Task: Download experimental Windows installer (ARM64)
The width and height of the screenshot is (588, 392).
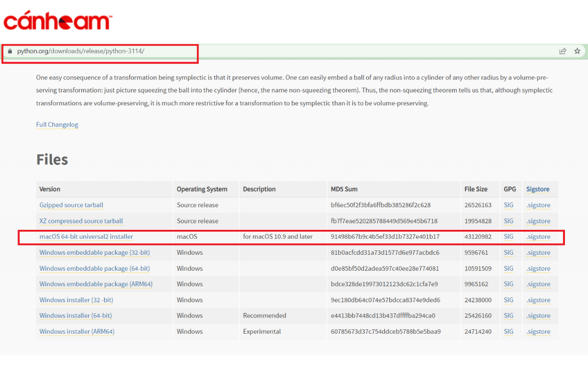Action: [x=77, y=332]
